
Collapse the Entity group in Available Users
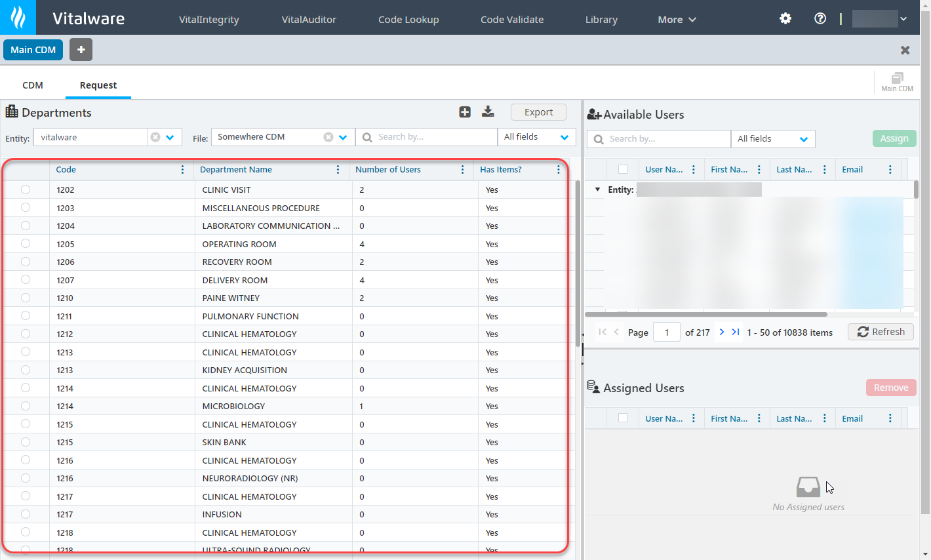597,190
